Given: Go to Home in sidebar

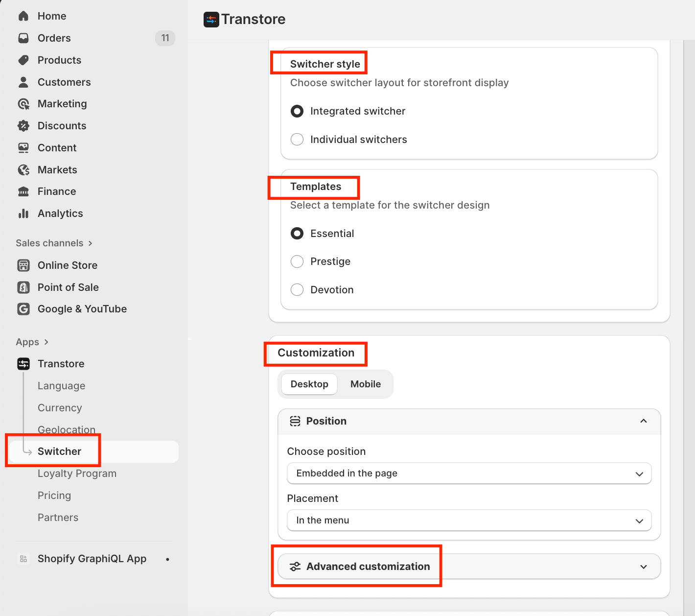Looking at the screenshot, I should pyautogui.click(x=52, y=16).
